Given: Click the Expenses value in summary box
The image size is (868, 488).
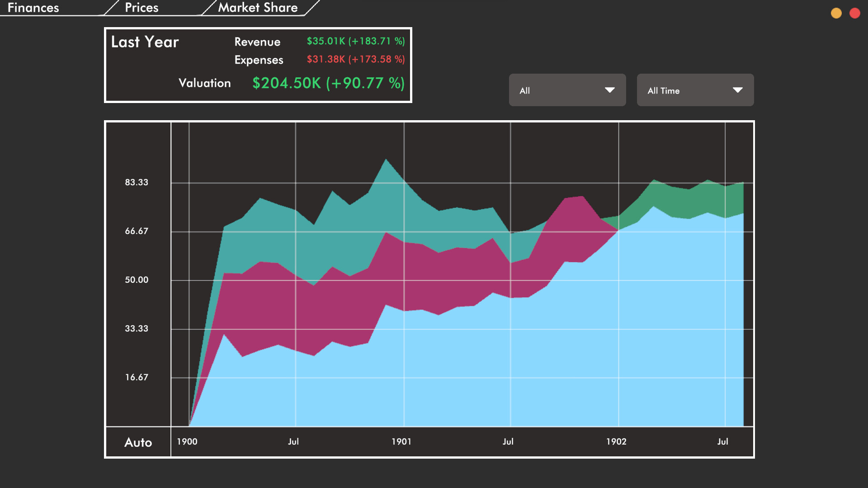Looking at the screenshot, I should pyautogui.click(x=355, y=59).
